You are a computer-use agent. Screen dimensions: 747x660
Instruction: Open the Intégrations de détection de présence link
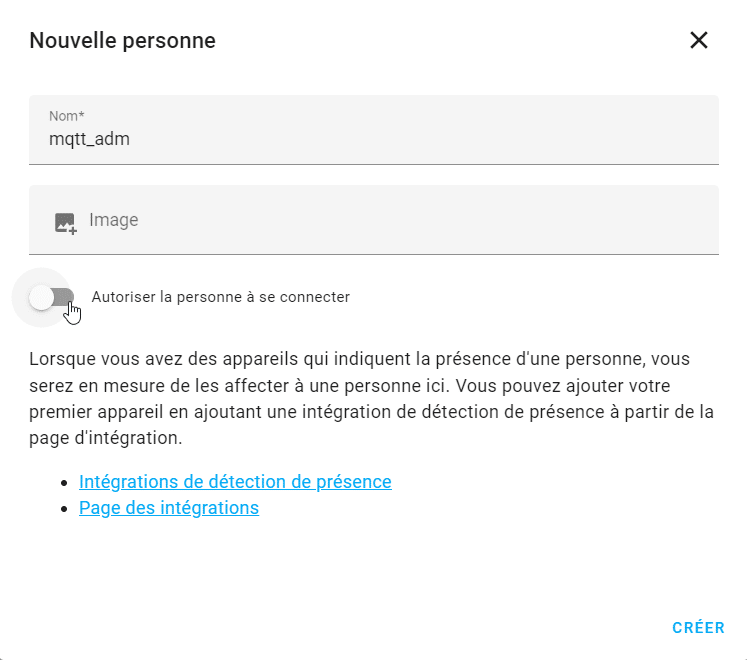coord(235,482)
